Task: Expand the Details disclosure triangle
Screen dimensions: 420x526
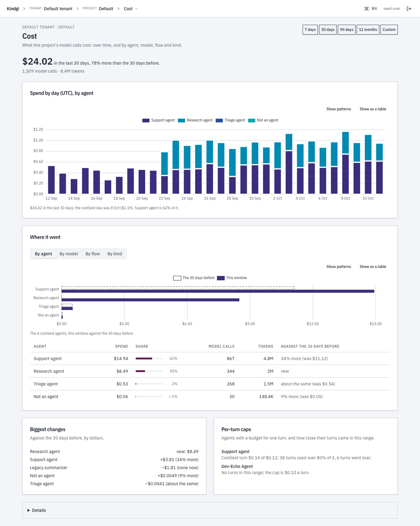Action: (x=29, y=510)
